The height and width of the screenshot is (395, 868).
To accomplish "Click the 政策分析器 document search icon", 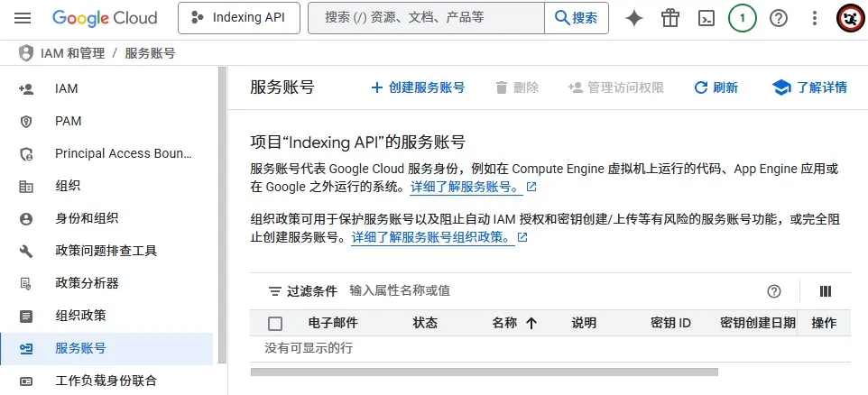I will click(26, 284).
